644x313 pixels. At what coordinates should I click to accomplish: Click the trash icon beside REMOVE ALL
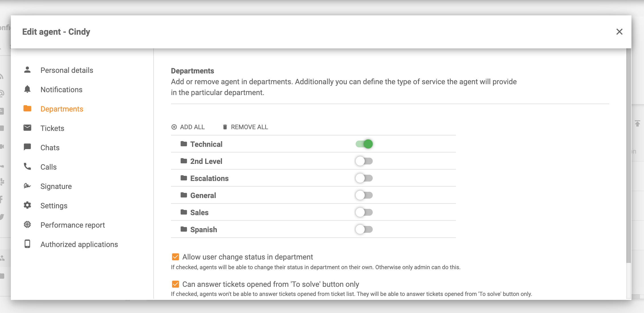click(225, 127)
